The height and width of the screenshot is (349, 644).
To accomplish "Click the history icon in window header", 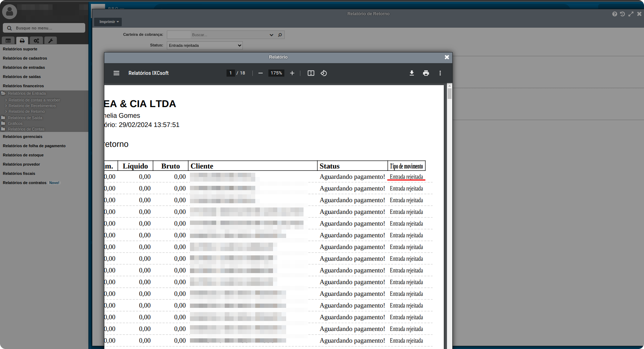I will (x=622, y=14).
